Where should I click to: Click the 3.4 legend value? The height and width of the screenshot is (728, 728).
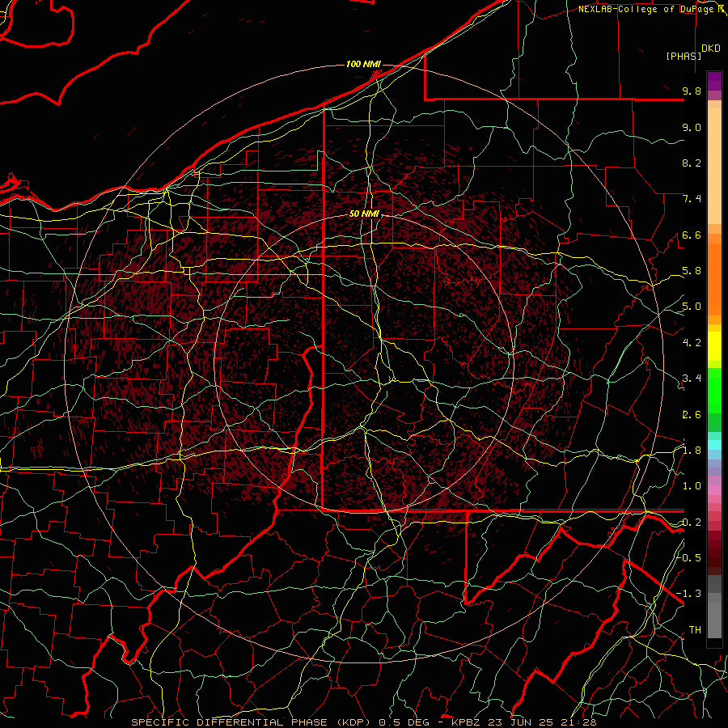(692, 379)
